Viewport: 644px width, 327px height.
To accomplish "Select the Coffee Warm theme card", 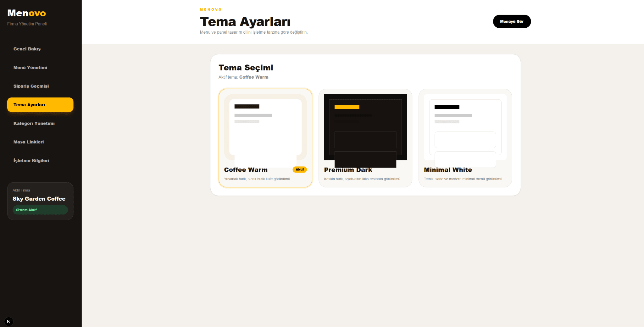I will point(265,138).
